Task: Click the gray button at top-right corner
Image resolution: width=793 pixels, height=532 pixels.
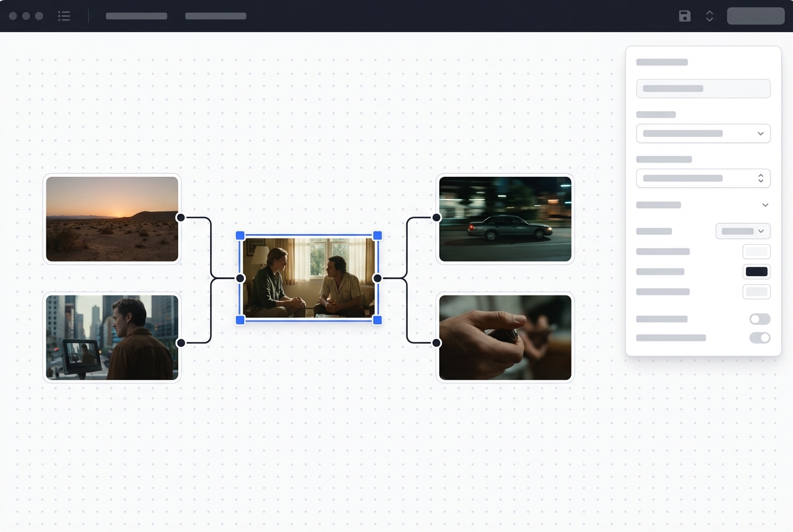Action: [x=755, y=16]
